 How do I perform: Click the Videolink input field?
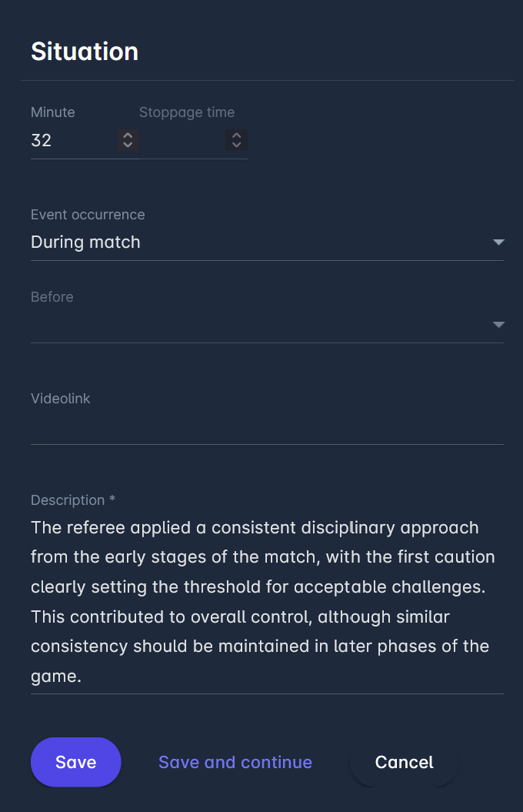click(267, 427)
